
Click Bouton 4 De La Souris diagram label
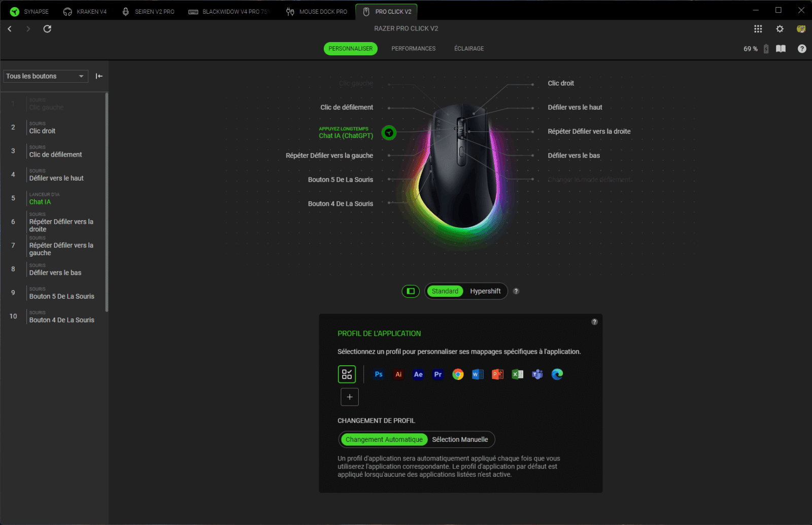pos(341,204)
